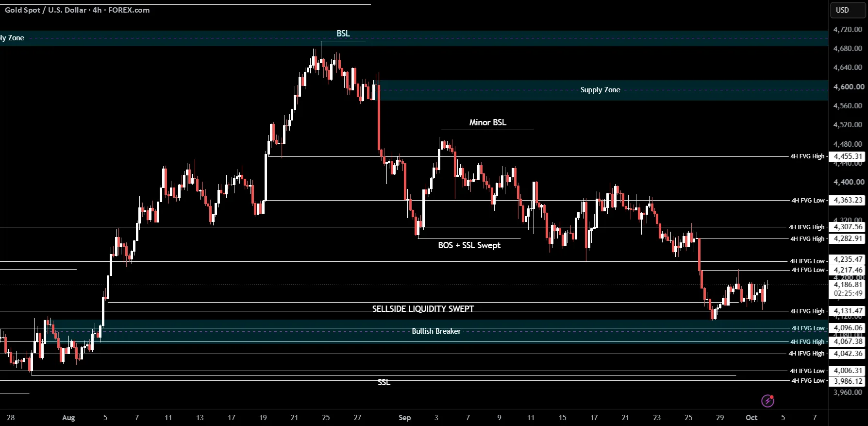Select the 4,307.56 price tag
The width and height of the screenshot is (868, 426).
point(848,227)
